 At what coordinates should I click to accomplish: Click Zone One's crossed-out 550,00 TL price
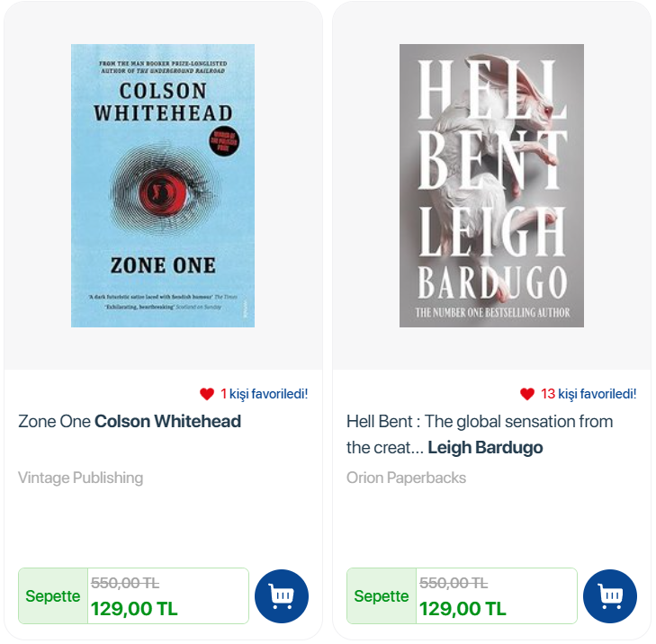125,583
